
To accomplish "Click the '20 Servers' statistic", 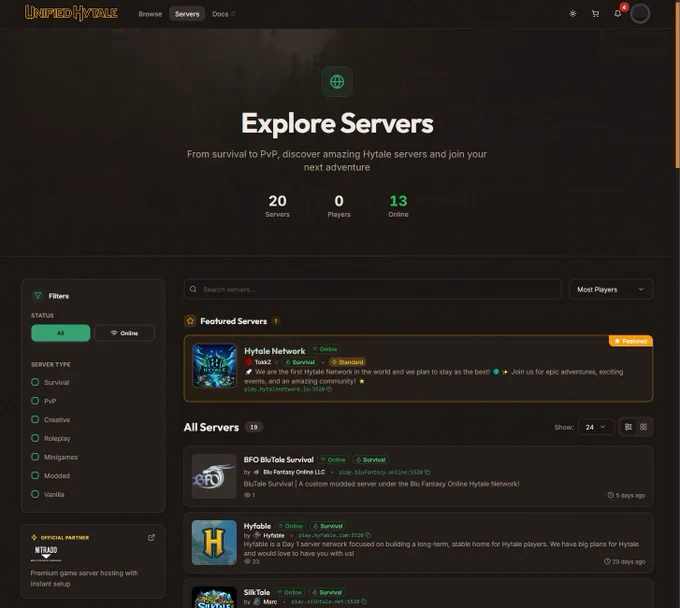I will click(277, 206).
